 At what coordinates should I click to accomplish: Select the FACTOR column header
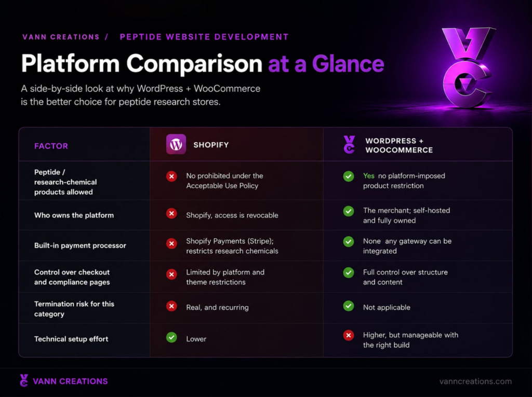tap(51, 146)
